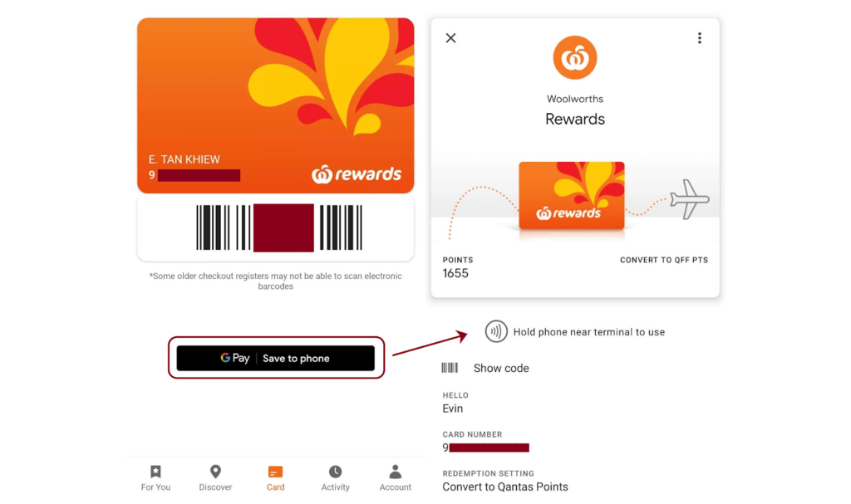Image resolution: width=851 pixels, height=504 pixels.
Task: Tap Convert to QFF PTS label
Action: click(664, 260)
